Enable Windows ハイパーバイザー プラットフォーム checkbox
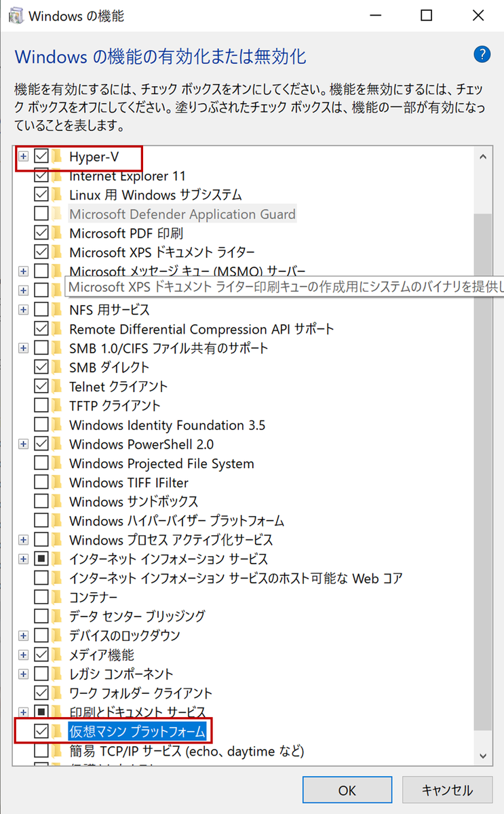 tap(41, 521)
